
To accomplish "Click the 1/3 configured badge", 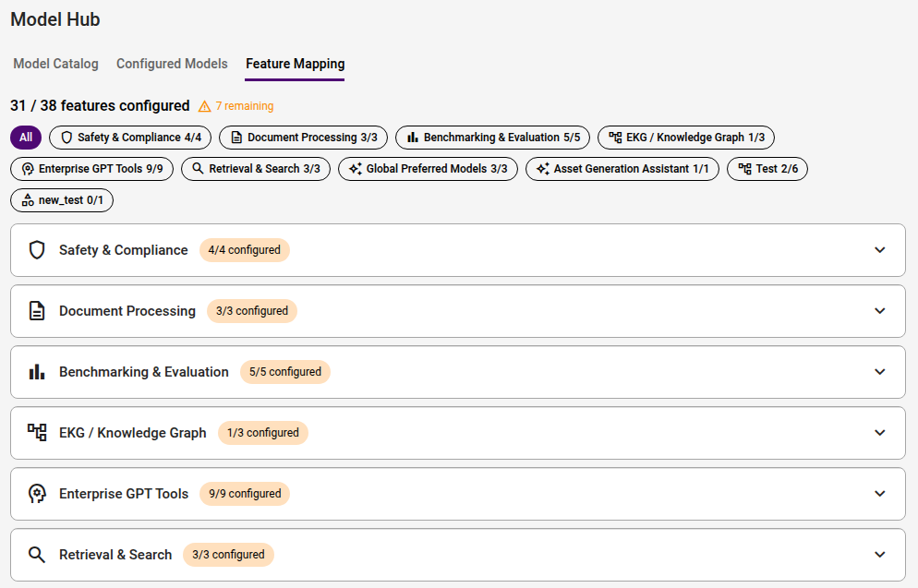I will 263,432.
